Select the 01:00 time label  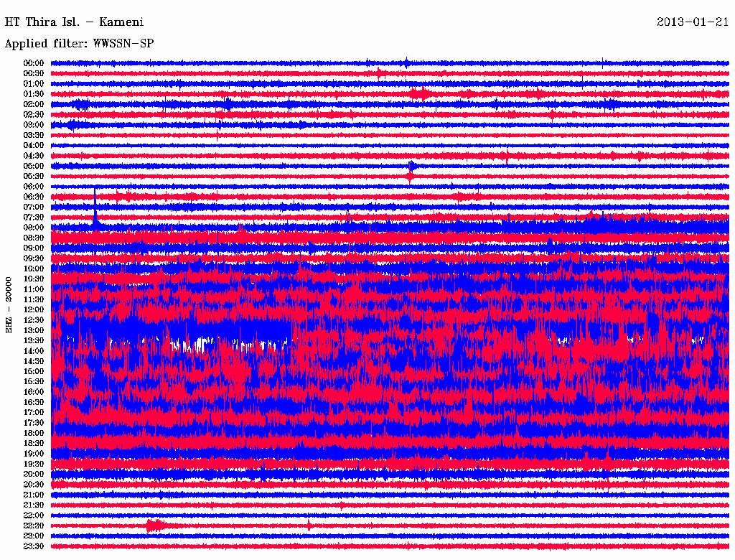(33, 83)
